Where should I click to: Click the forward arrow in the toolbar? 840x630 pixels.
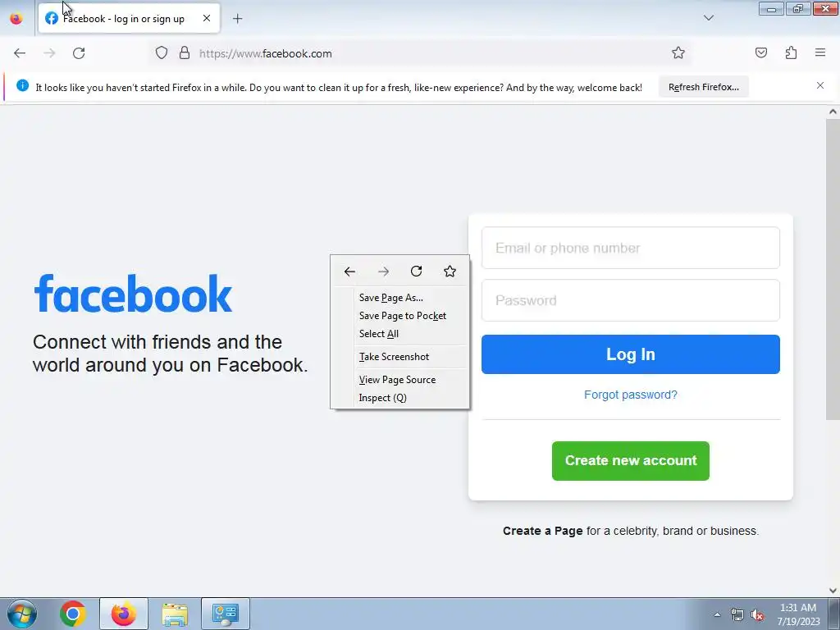[x=49, y=53]
